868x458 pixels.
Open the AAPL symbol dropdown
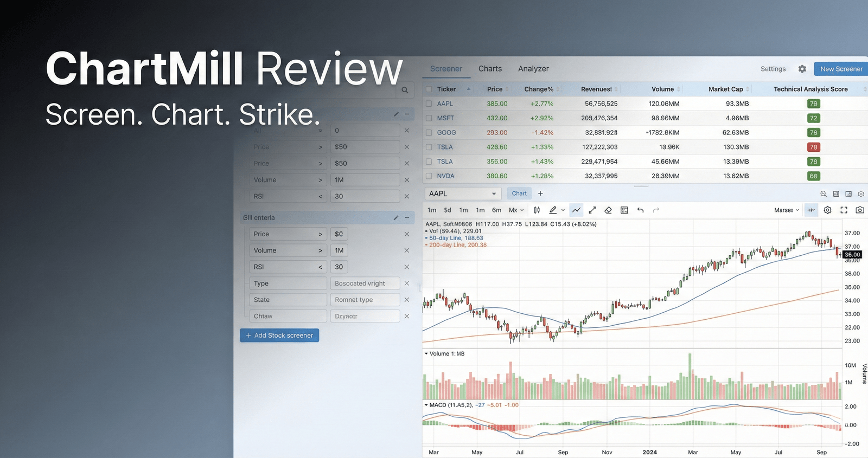click(x=463, y=193)
